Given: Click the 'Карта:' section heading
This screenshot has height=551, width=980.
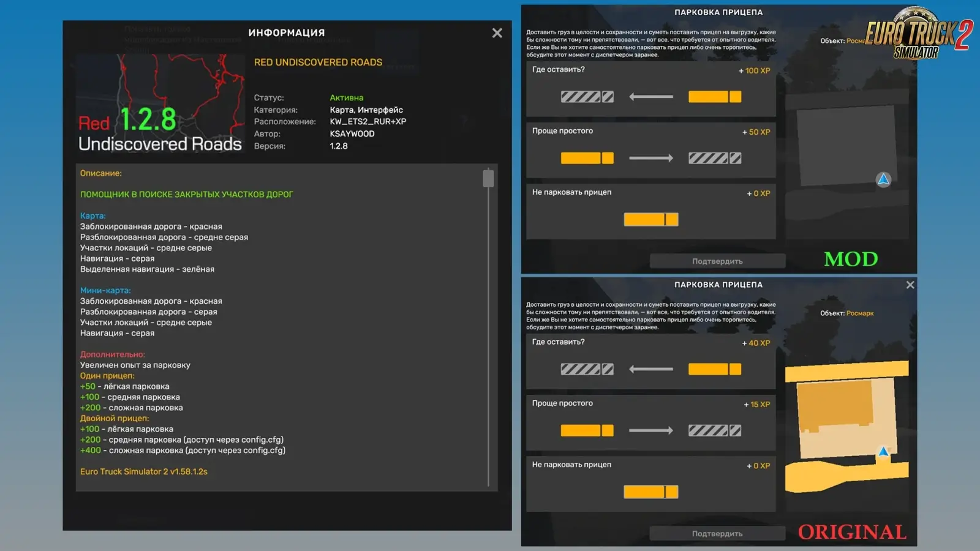Looking at the screenshot, I should point(93,216).
